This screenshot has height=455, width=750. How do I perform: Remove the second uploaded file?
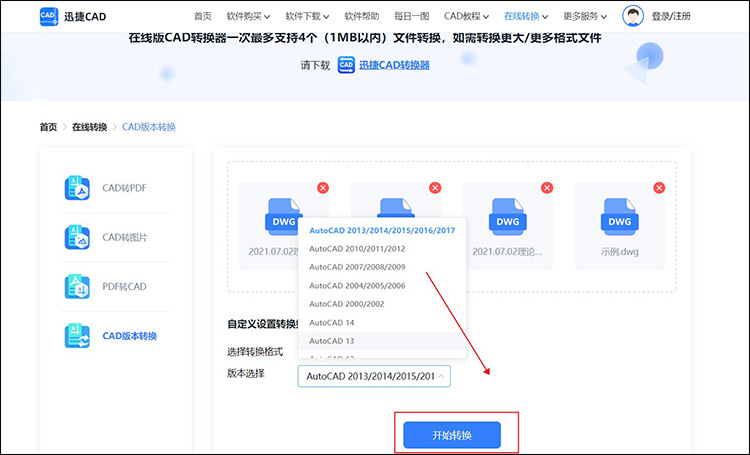(x=435, y=188)
